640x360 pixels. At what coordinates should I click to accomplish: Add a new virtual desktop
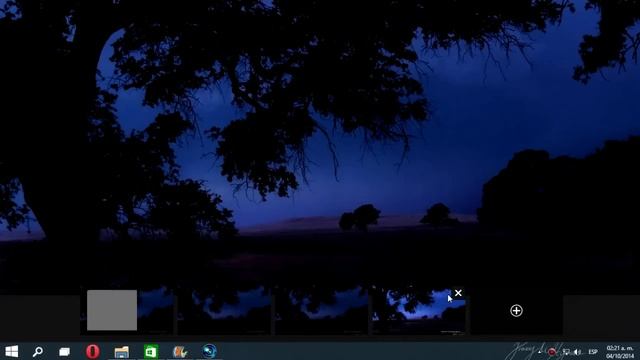pos(516,311)
